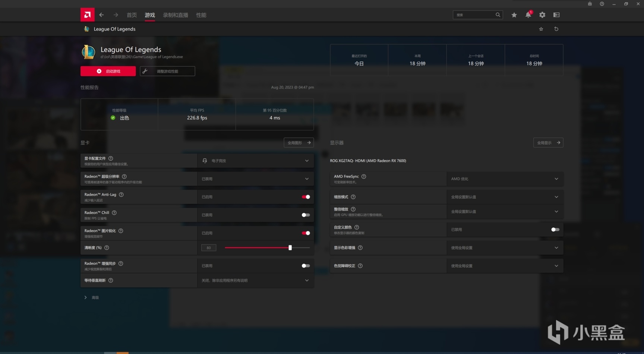Show help for AMD FreeSync
This screenshot has height=354, width=644.
point(364,177)
